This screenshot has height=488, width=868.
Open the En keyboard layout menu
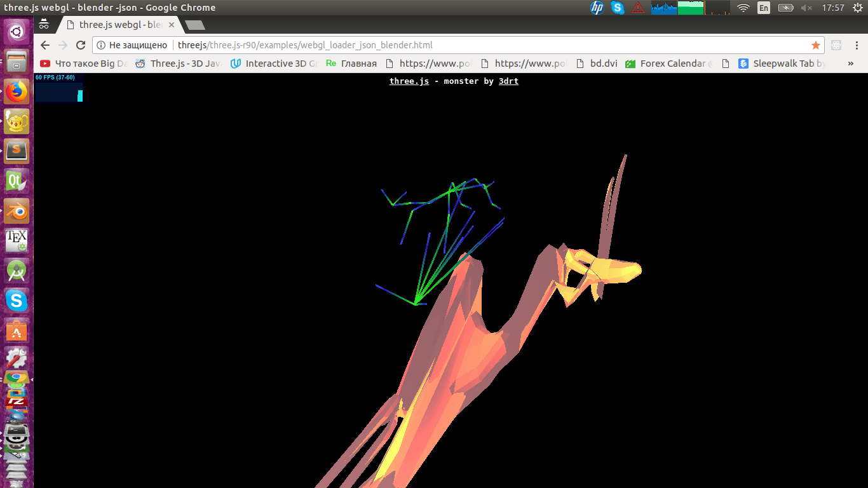pos(764,8)
